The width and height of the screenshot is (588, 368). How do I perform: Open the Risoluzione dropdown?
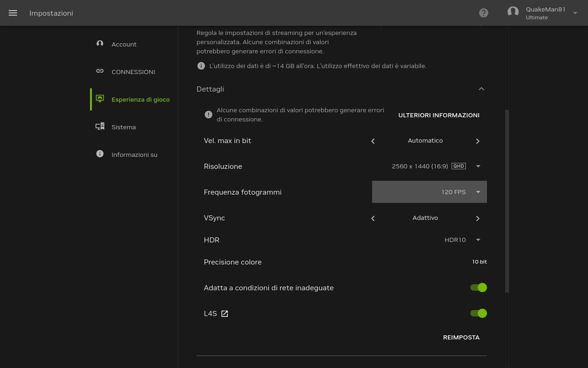[x=478, y=166]
